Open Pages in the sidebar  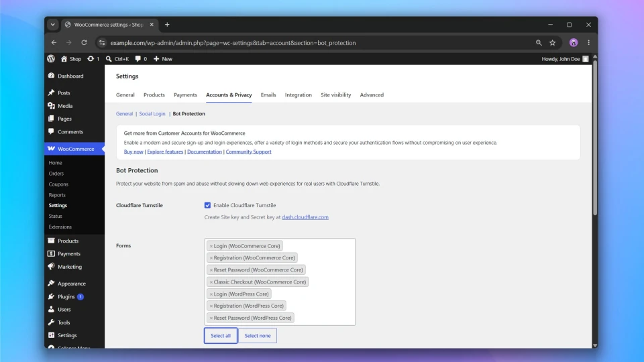pos(60,119)
